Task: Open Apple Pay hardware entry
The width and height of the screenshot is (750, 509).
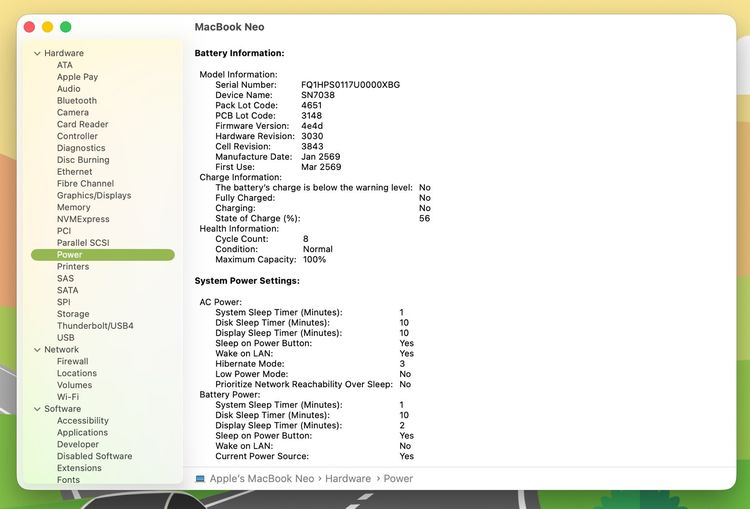Action: pos(77,77)
